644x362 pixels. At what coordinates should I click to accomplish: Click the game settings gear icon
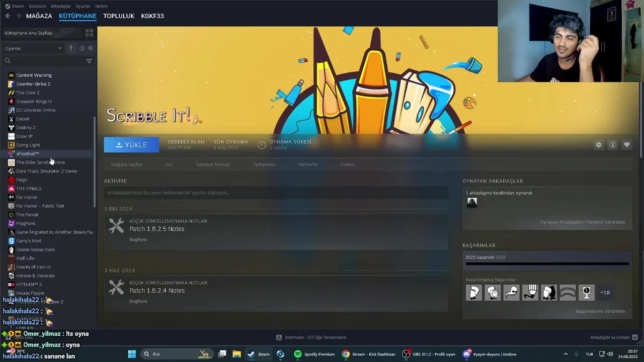click(x=599, y=145)
